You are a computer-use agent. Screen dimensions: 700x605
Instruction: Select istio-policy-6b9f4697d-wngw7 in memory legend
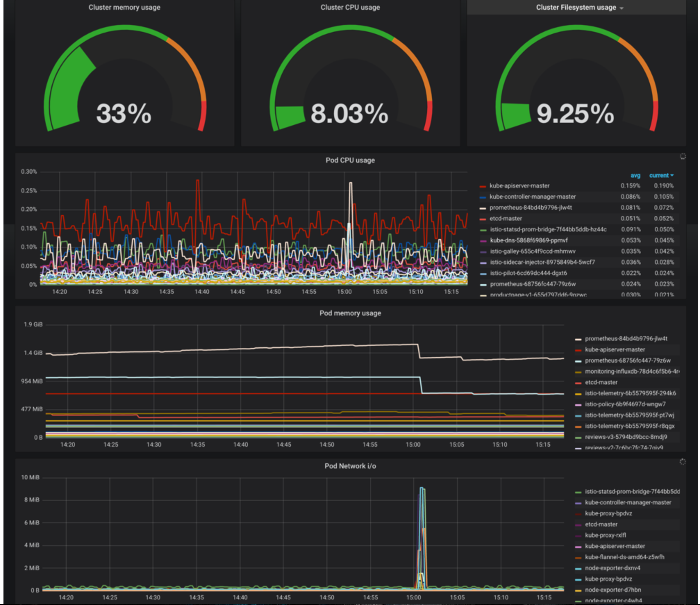click(625, 404)
